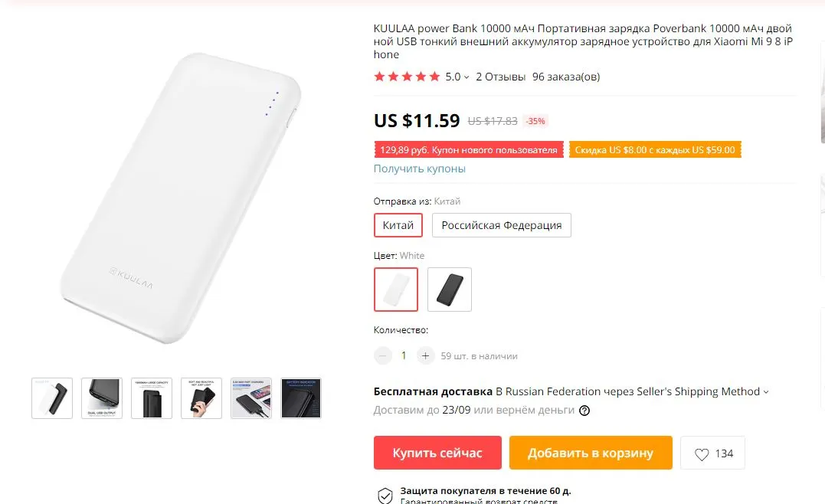
Task: Click the Купить сейчас button
Action: point(437,453)
